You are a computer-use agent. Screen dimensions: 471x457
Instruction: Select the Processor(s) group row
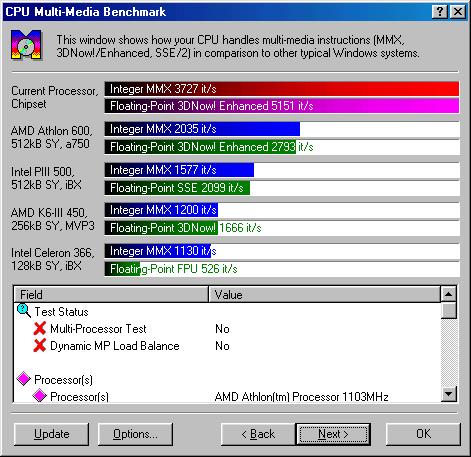(227, 379)
